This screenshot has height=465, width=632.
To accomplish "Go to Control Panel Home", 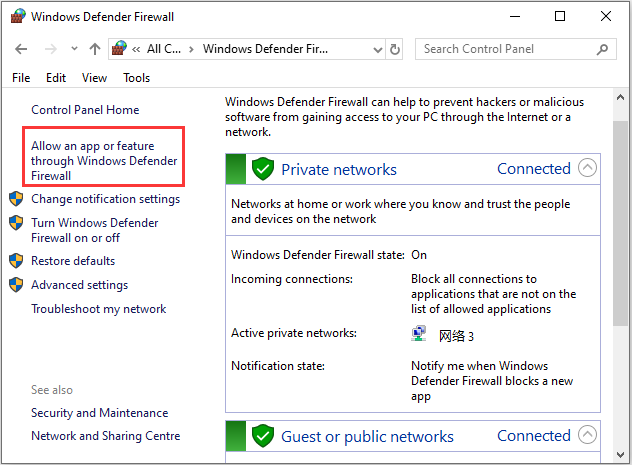I will [x=85, y=110].
